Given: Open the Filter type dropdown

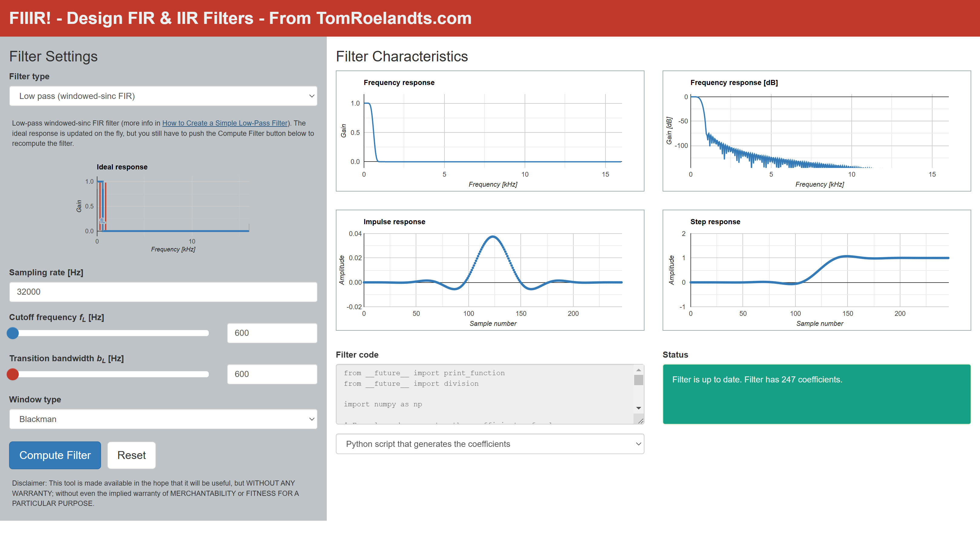Looking at the screenshot, I should (164, 96).
